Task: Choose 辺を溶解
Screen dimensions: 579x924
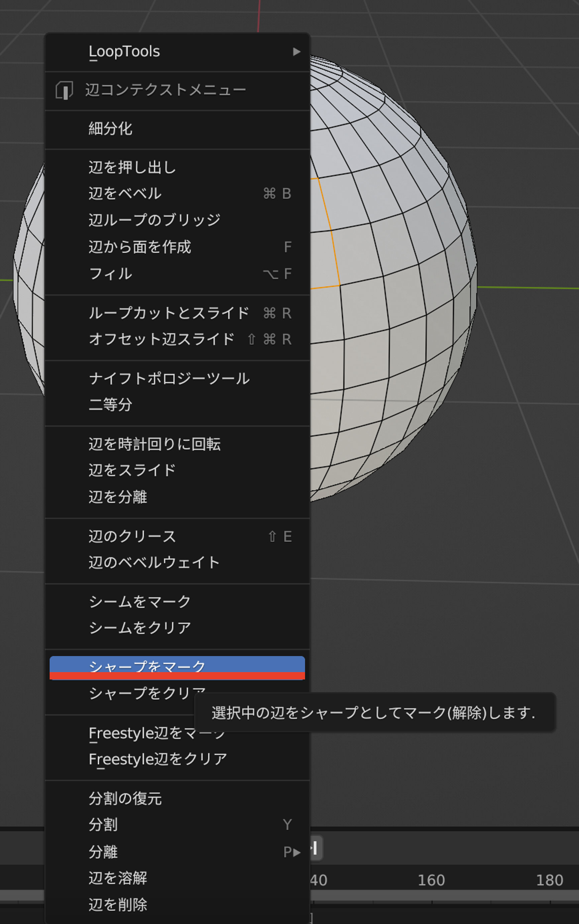Action: 177,878
